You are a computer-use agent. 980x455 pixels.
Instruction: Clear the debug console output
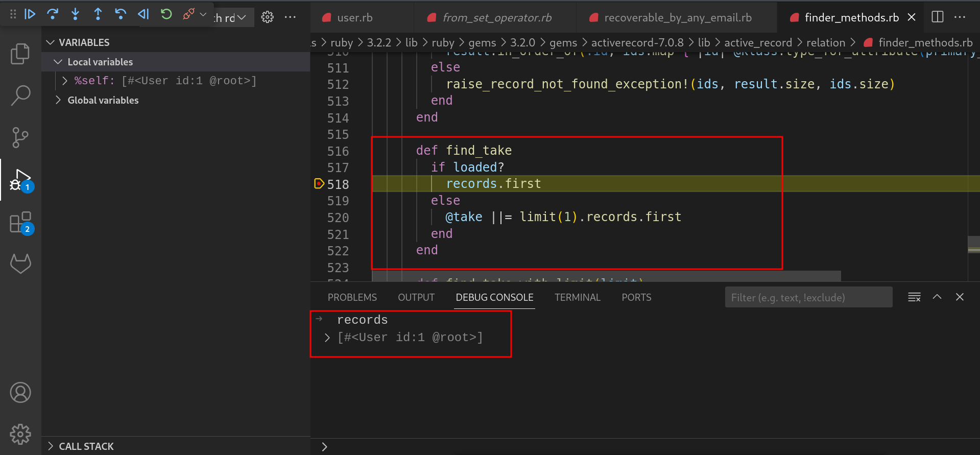point(914,297)
